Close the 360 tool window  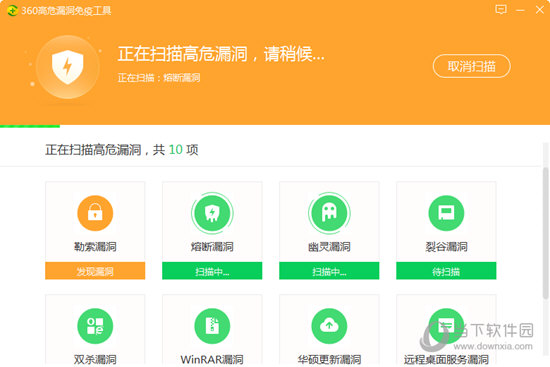tap(540, 9)
